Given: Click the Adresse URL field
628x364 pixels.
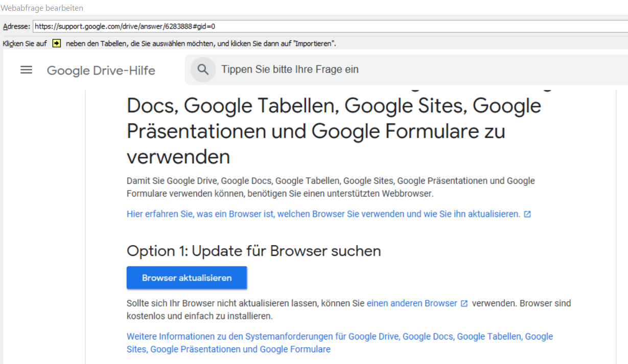Looking at the screenshot, I should coord(330,27).
